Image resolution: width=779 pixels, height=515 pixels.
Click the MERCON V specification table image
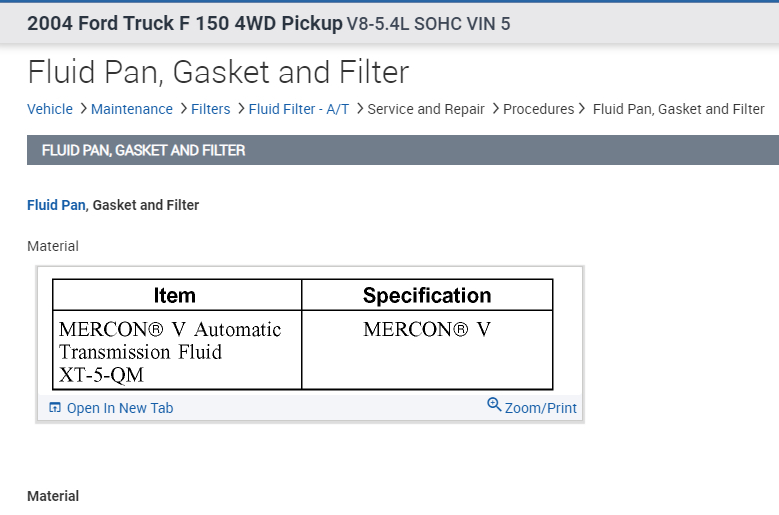pos(302,334)
